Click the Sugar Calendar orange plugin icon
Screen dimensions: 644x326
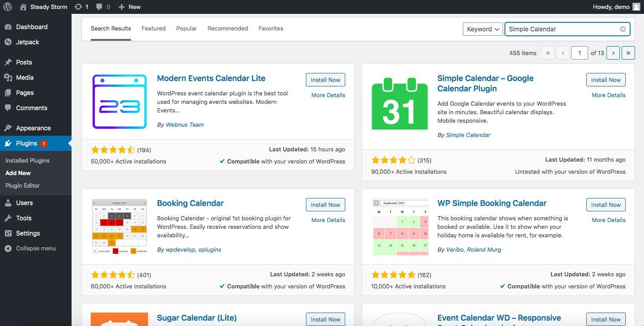pos(119,319)
